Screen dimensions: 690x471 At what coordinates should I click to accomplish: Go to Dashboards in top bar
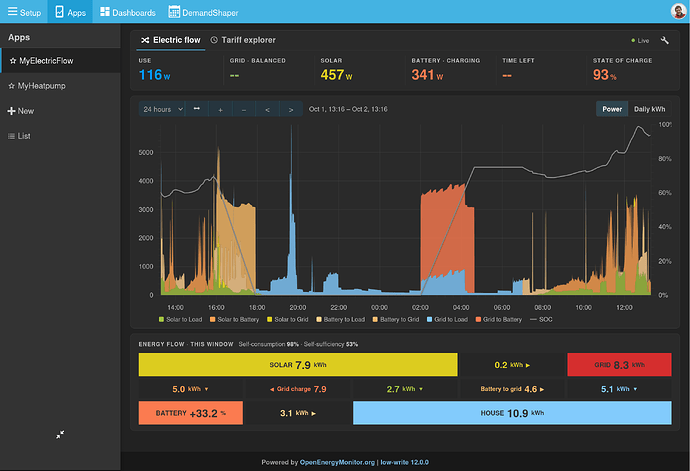tap(128, 12)
